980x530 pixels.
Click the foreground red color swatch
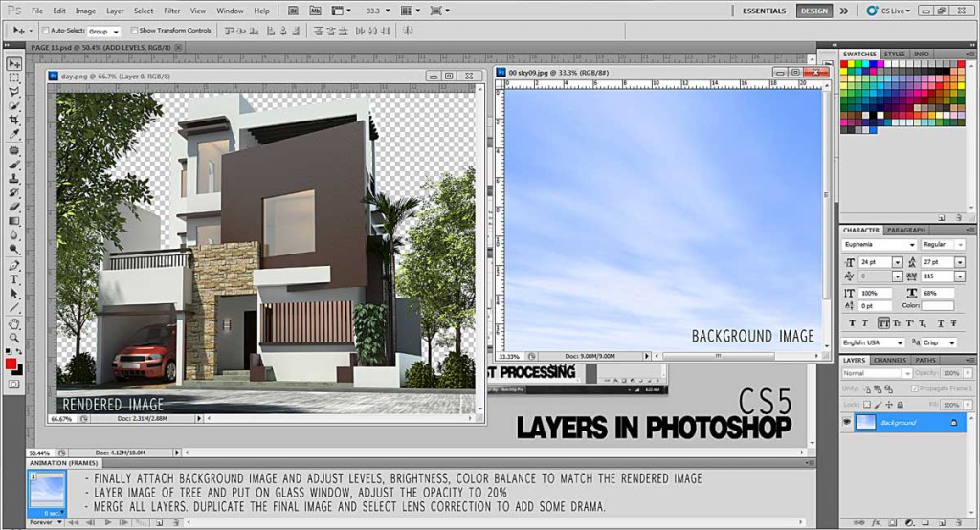[x=11, y=364]
